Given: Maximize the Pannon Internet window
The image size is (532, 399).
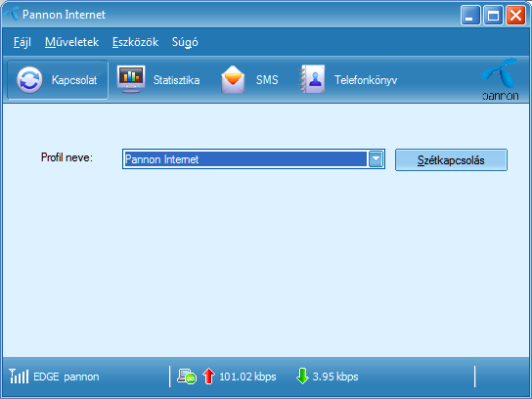Looking at the screenshot, I should (493, 16).
